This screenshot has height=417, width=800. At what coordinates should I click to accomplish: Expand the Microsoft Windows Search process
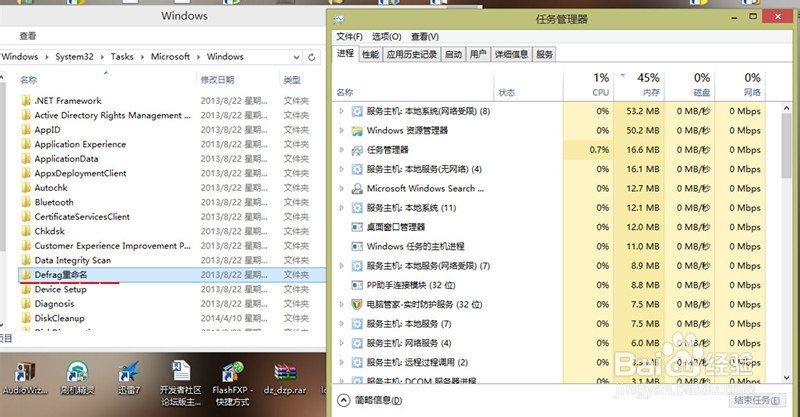(x=341, y=189)
